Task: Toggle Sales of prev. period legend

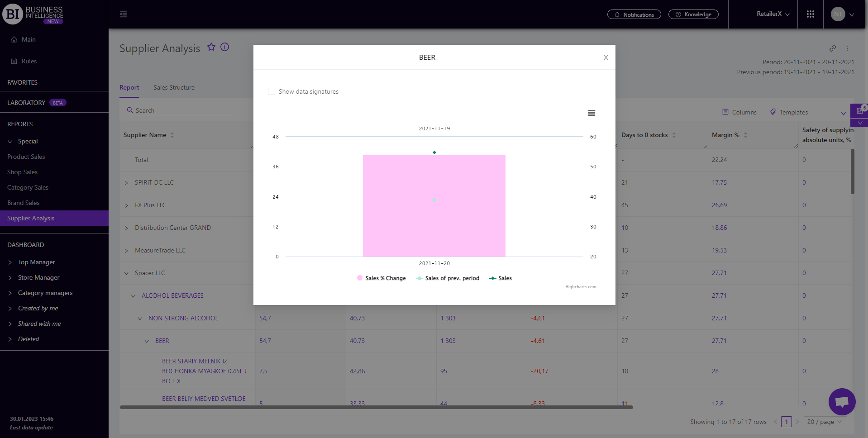Action: point(448,278)
